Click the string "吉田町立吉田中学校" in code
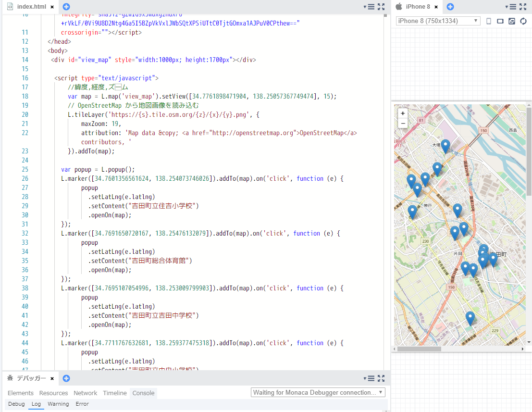Image resolution: width=532 pixels, height=412 pixels. 162,316
